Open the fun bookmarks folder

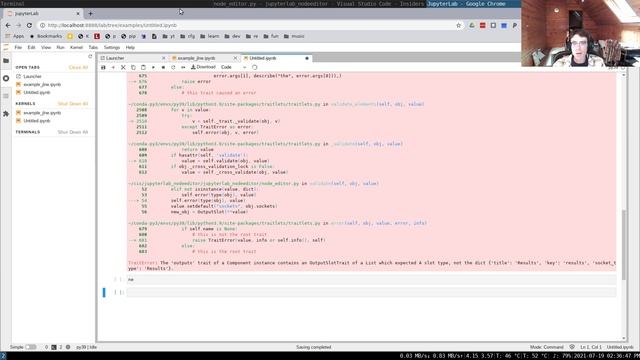pos(271,36)
